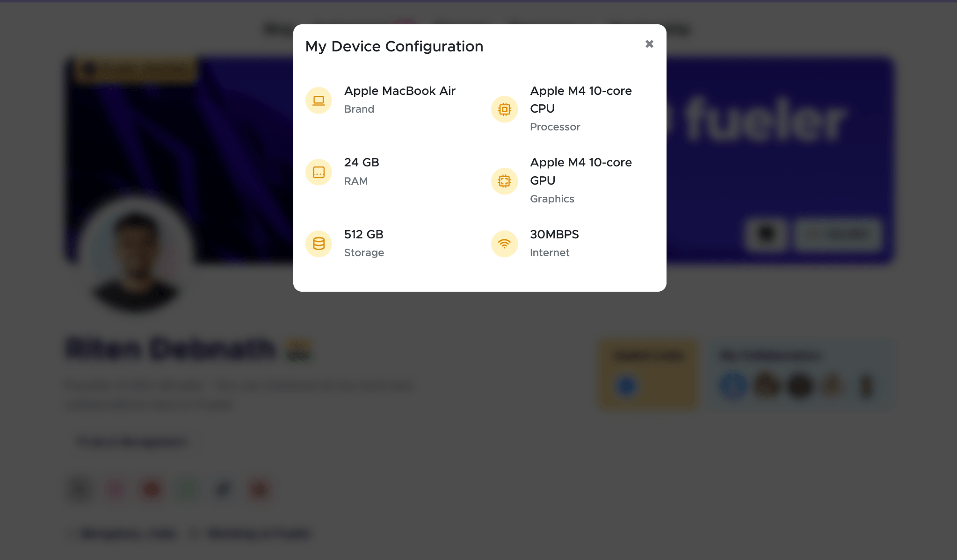957x560 pixels.
Task: Click the 'Internet' label
Action: 550,252
